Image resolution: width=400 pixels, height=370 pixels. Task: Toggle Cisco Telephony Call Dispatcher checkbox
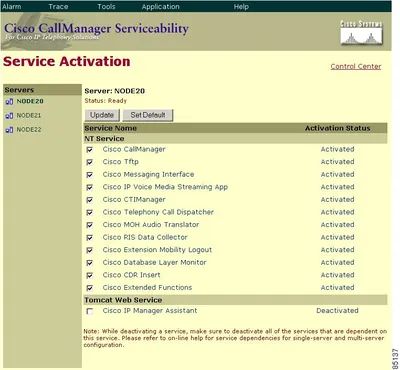tap(90, 212)
